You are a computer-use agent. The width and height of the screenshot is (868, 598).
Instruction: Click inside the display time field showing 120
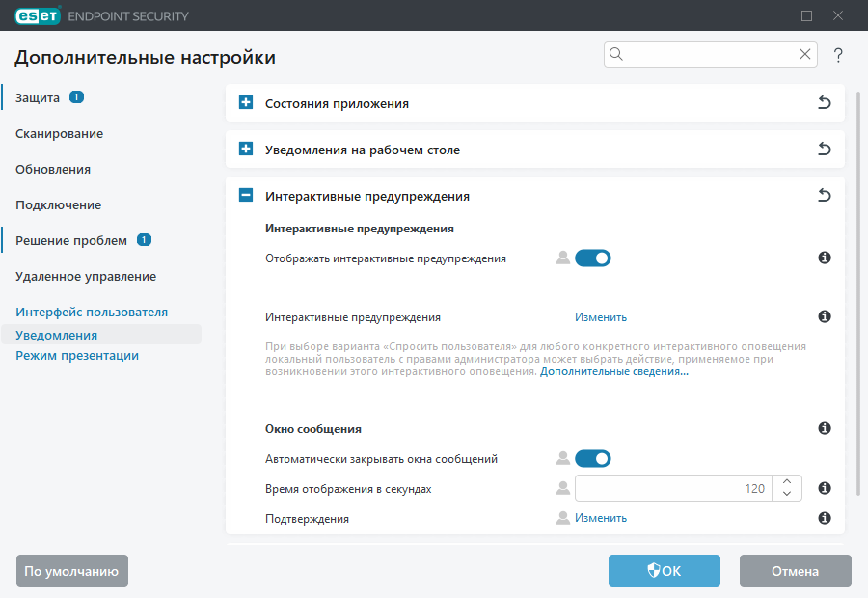(x=675, y=488)
